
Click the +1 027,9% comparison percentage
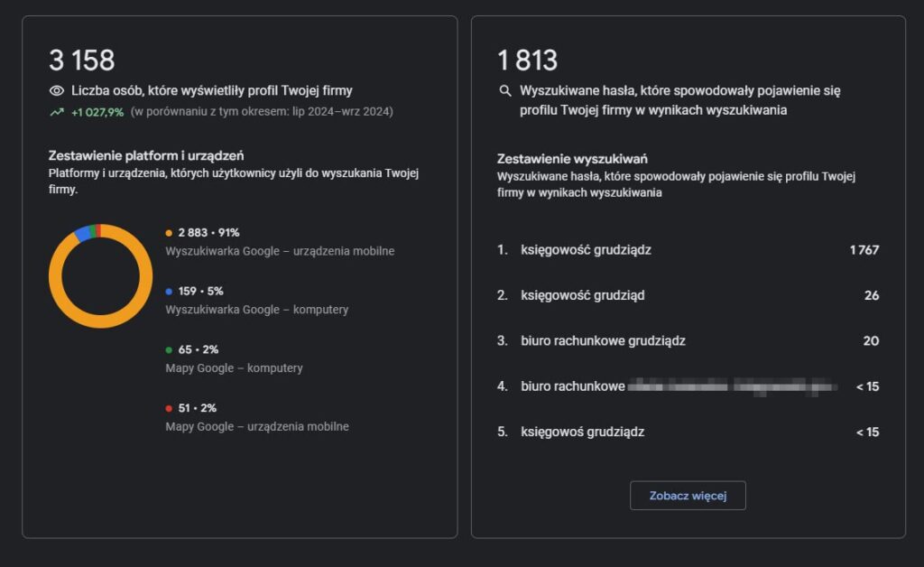tap(96, 112)
